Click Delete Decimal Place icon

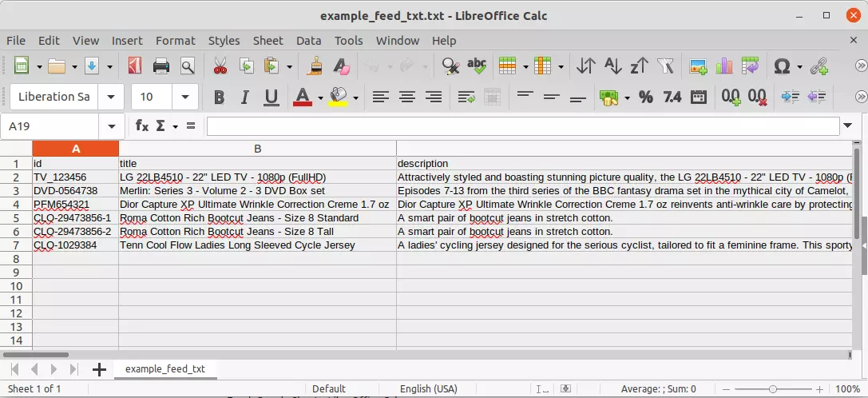click(757, 97)
